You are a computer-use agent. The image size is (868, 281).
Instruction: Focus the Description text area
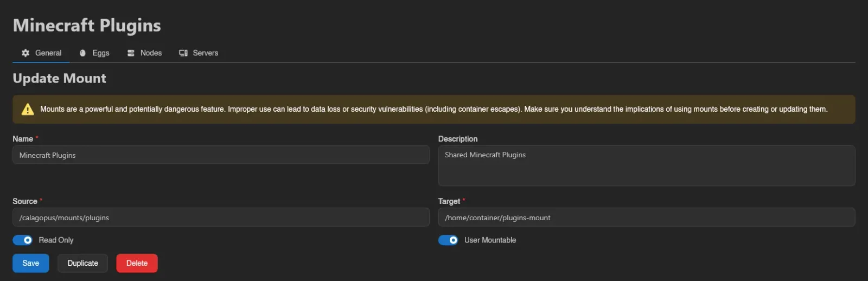pos(647,165)
